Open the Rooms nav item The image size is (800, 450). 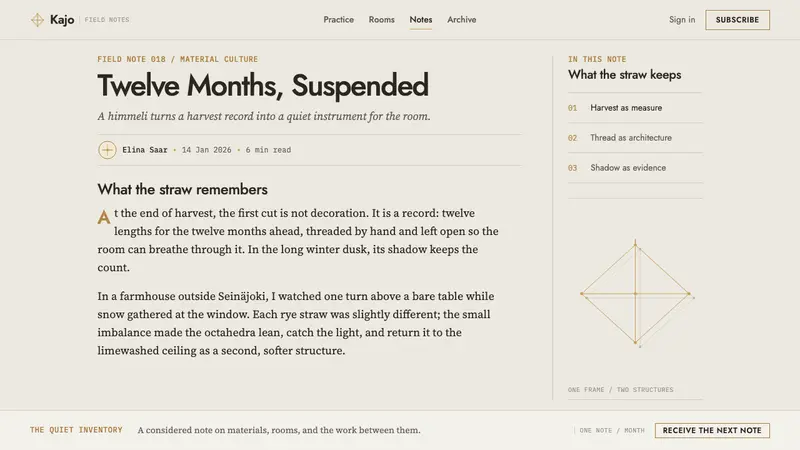coord(382,19)
